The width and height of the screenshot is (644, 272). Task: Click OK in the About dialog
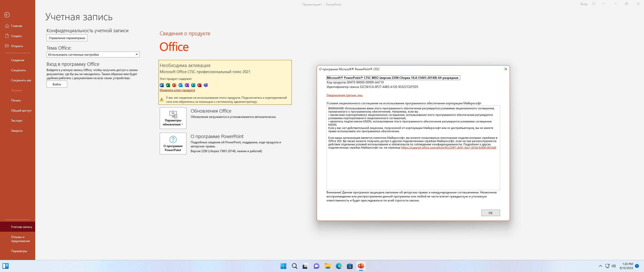[x=491, y=213]
